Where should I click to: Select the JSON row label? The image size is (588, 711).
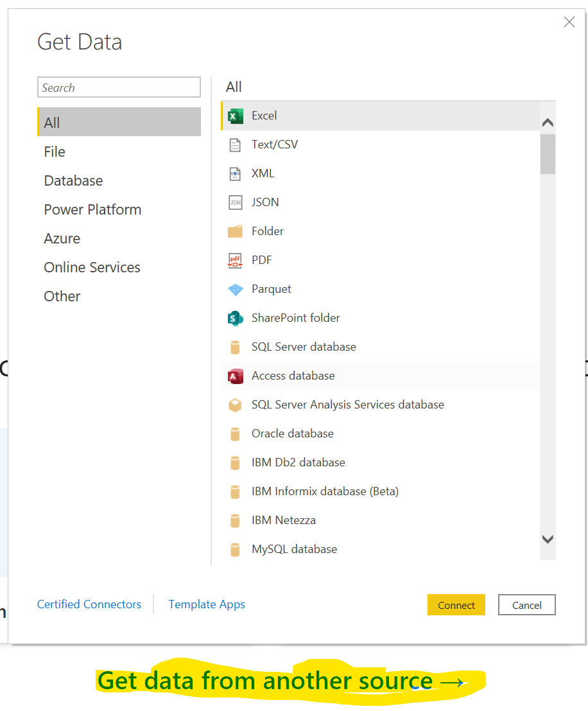coord(265,202)
